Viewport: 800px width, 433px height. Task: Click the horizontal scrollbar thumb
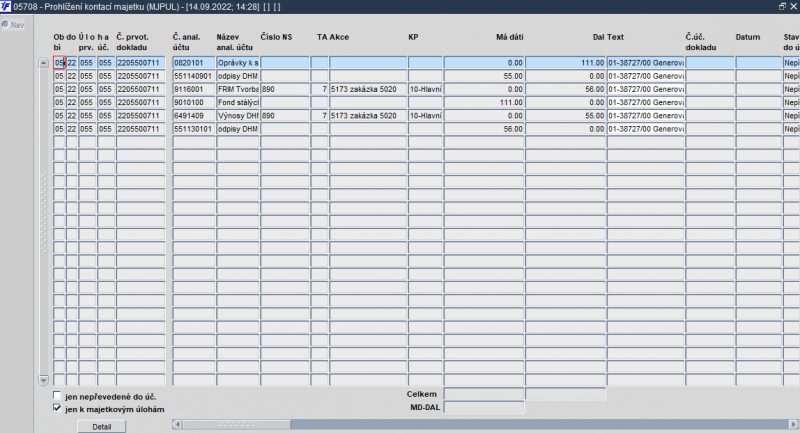[237, 424]
